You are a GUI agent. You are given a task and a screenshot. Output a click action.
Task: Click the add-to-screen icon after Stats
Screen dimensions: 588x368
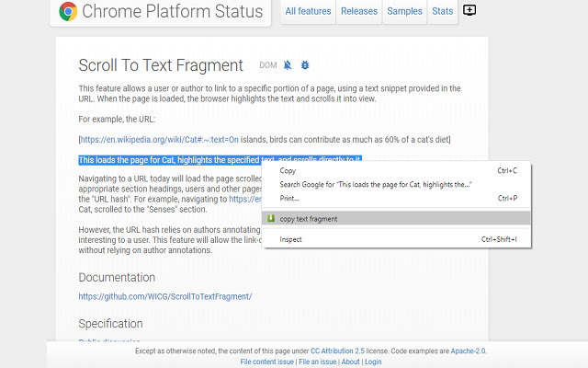coord(470,11)
